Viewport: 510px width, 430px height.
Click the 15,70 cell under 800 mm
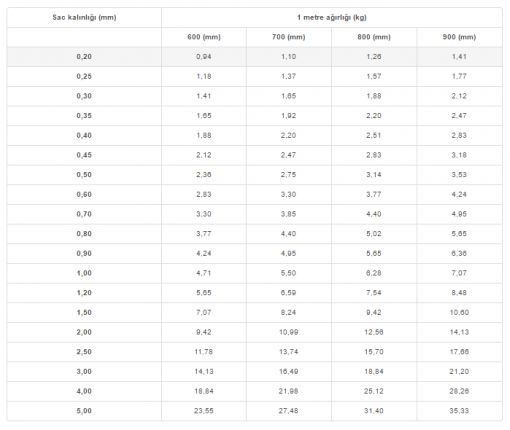pos(374,352)
